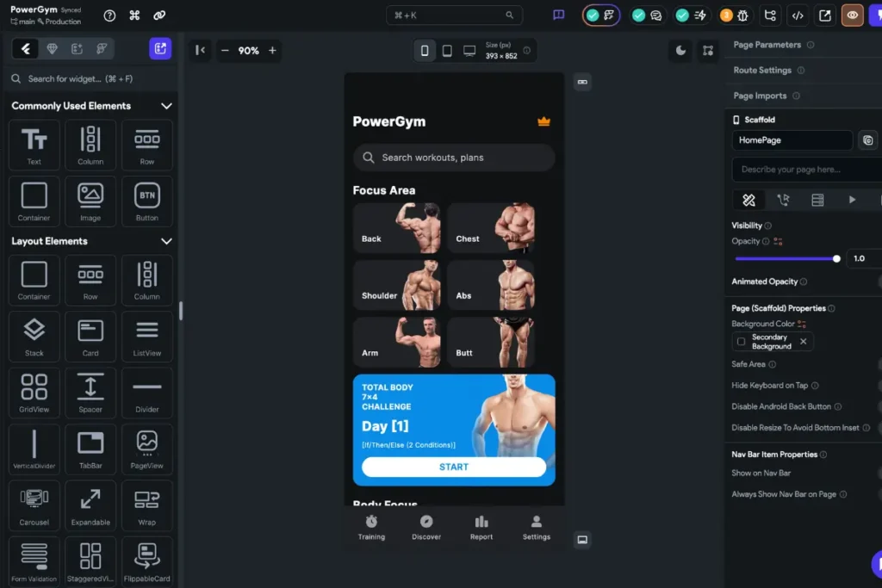Viewport: 882px width, 588px height.
Task: Collapse the left panel arrow icon
Action: 200,50
